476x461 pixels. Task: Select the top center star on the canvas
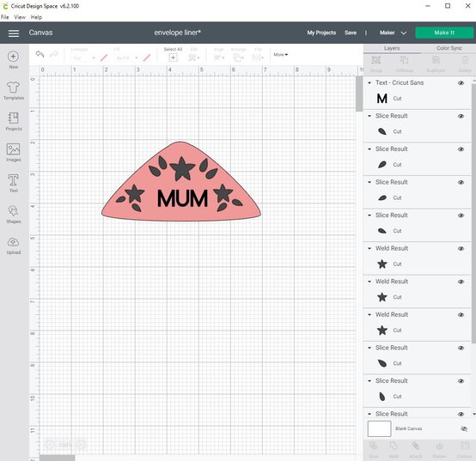point(182,168)
